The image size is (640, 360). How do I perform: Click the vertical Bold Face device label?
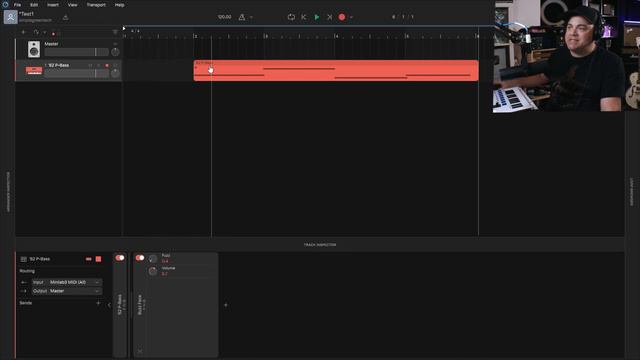click(140, 304)
